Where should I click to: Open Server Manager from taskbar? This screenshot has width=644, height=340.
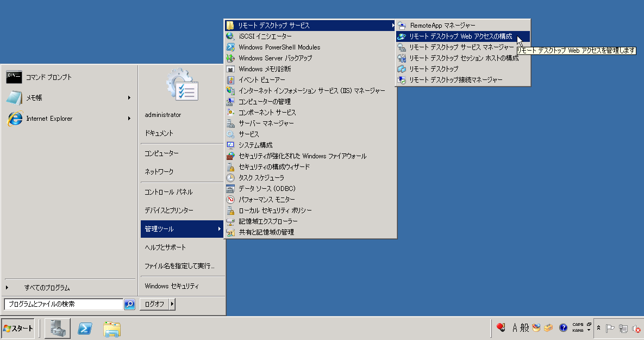(x=58, y=328)
